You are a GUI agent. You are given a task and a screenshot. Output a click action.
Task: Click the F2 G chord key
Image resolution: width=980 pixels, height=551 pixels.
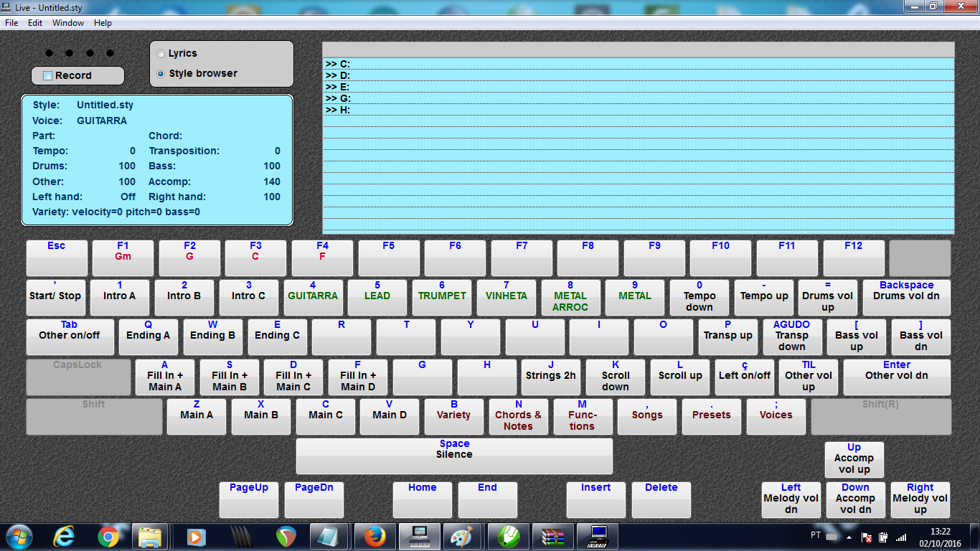(x=189, y=258)
